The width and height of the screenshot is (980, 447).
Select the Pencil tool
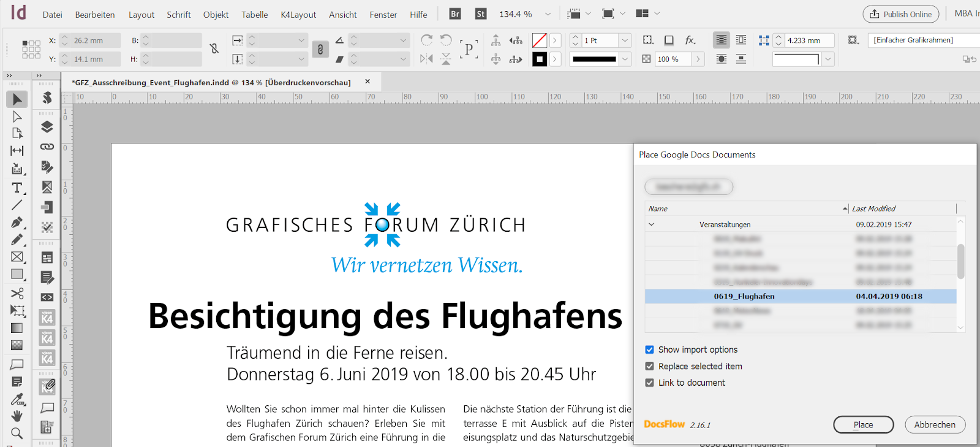point(17,239)
